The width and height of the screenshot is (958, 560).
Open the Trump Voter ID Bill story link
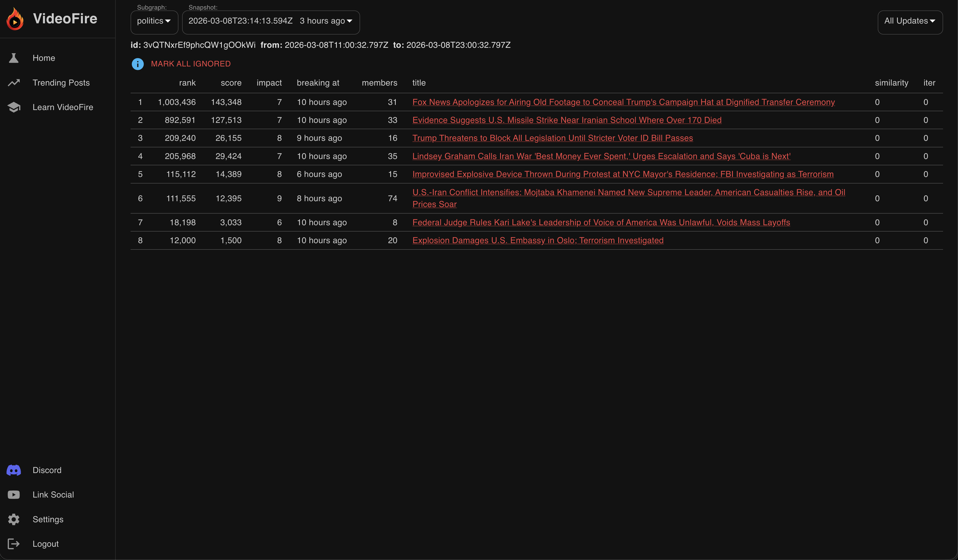[x=552, y=138]
